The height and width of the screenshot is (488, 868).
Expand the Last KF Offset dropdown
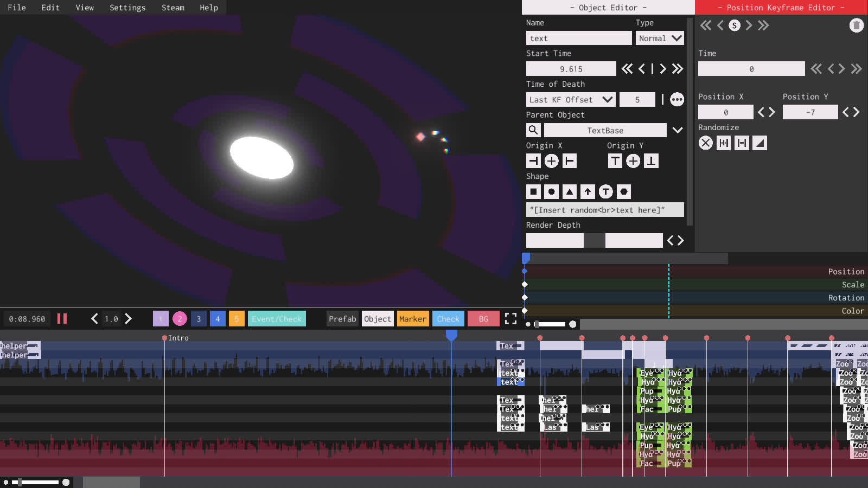[570, 100]
